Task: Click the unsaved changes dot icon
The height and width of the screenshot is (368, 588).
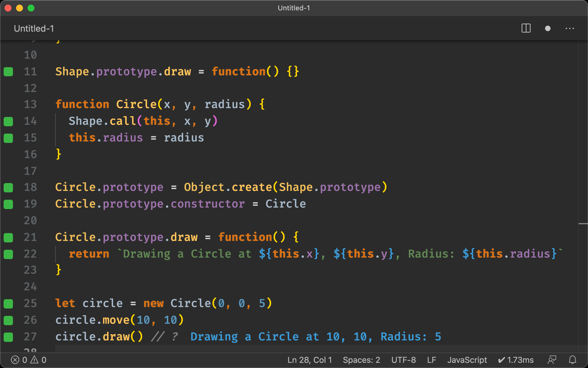Action: pos(548,28)
